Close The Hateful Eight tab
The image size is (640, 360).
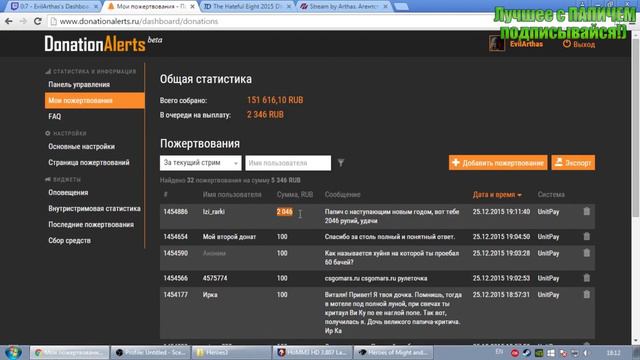289,7
